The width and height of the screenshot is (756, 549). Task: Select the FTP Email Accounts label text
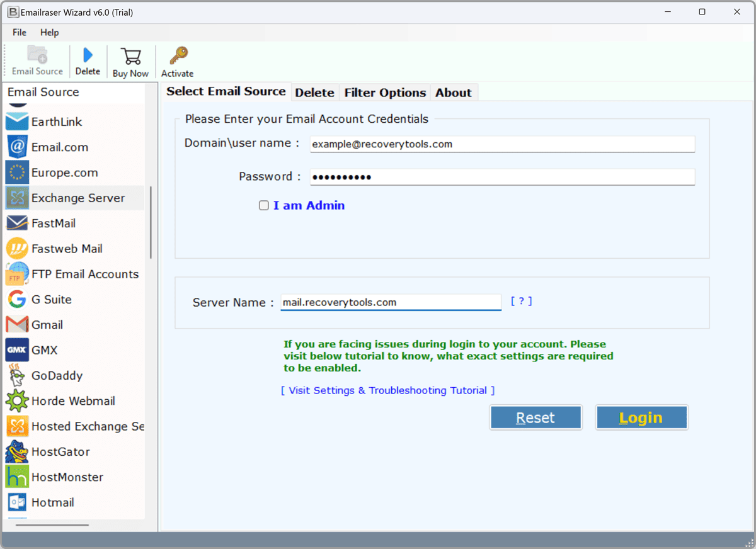(x=85, y=274)
